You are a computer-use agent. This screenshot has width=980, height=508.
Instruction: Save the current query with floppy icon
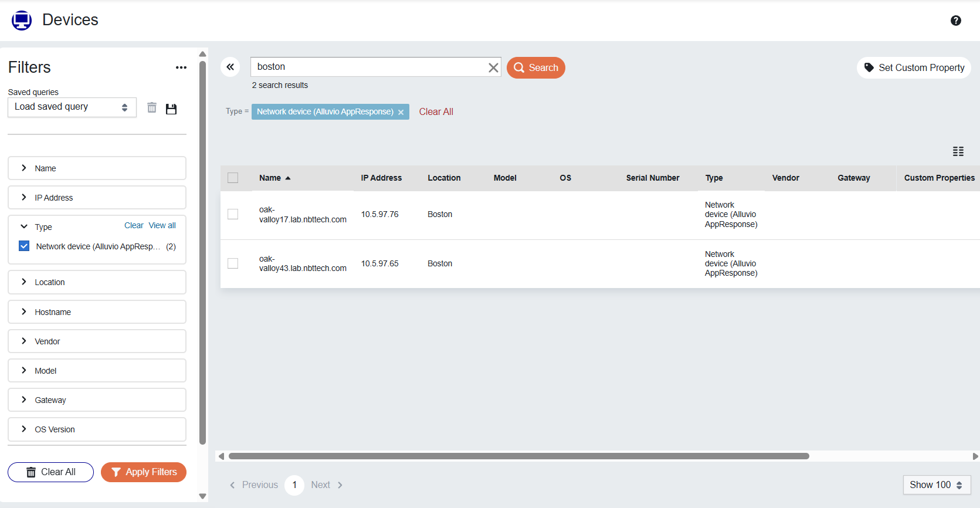(171, 109)
